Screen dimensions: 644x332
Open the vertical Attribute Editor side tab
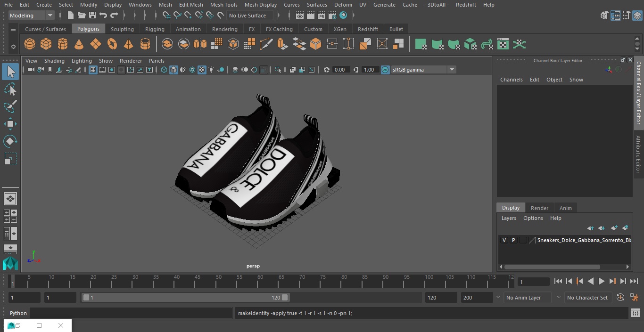point(638,154)
